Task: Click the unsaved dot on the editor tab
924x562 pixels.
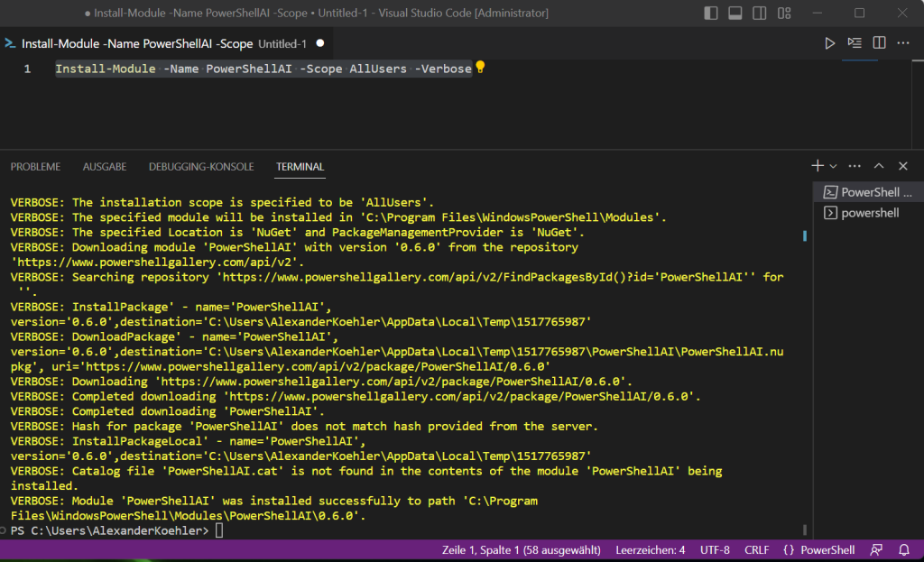Action: (320, 43)
